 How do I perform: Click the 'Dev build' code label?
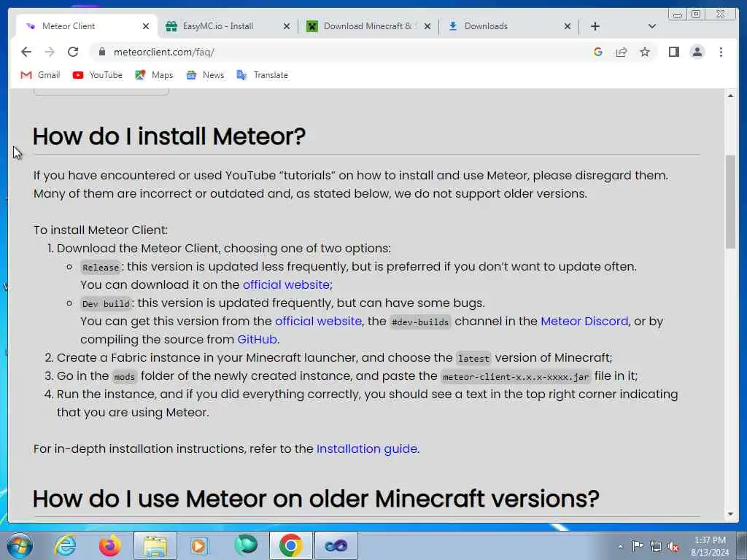click(x=106, y=304)
